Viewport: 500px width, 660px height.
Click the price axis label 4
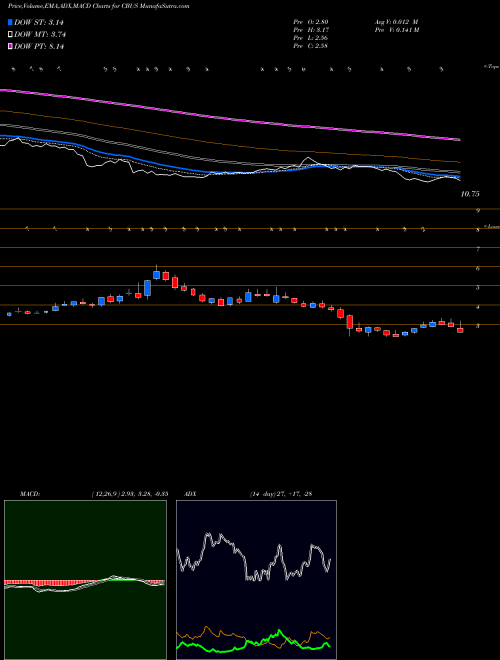[x=478, y=307]
